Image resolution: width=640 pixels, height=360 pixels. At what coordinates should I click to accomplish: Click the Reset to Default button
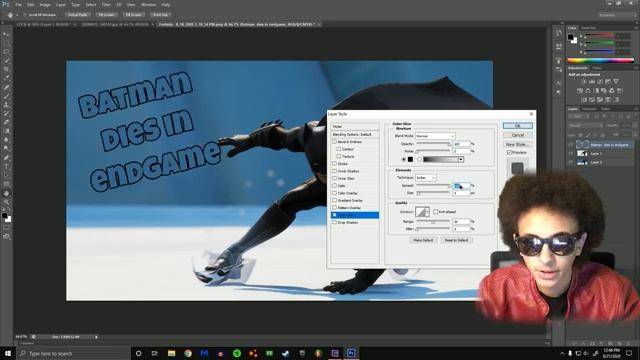click(x=456, y=240)
